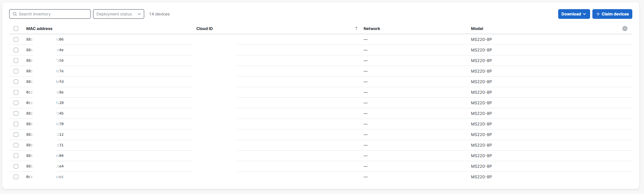The height and width of the screenshot is (194, 644).
Task: Click the MAC address ending :e4
Action: tap(45, 166)
